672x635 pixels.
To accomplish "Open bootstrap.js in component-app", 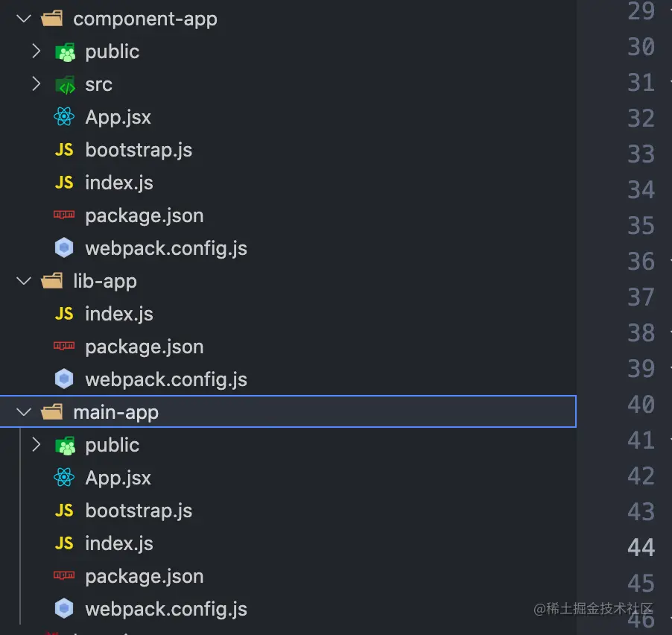I will pyautogui.click(x=139, y=150).
